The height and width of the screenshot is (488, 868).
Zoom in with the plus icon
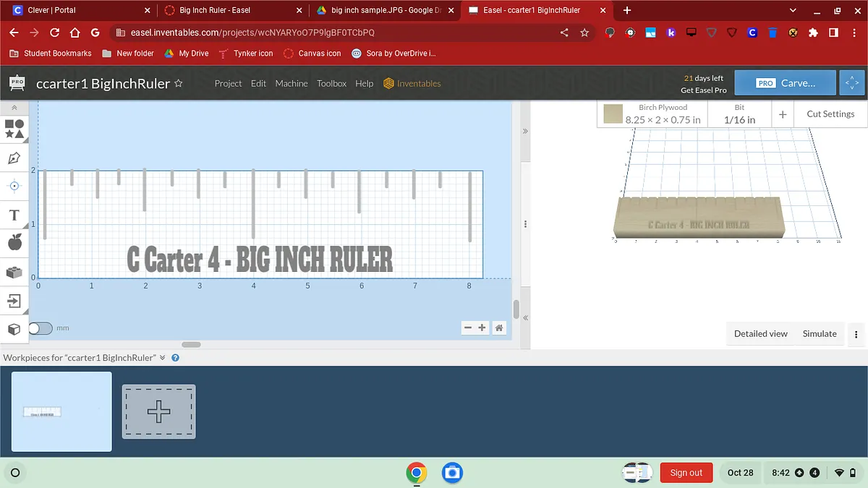482,328
